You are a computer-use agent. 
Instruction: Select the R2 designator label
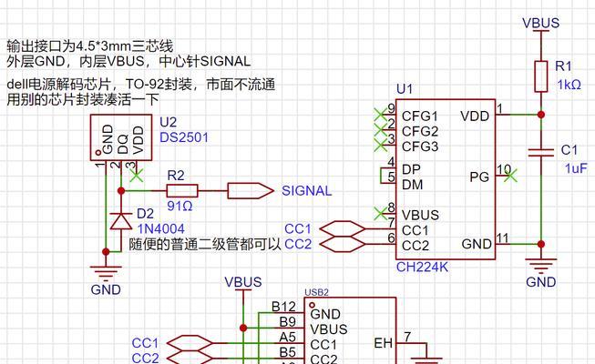coord(176,175)
